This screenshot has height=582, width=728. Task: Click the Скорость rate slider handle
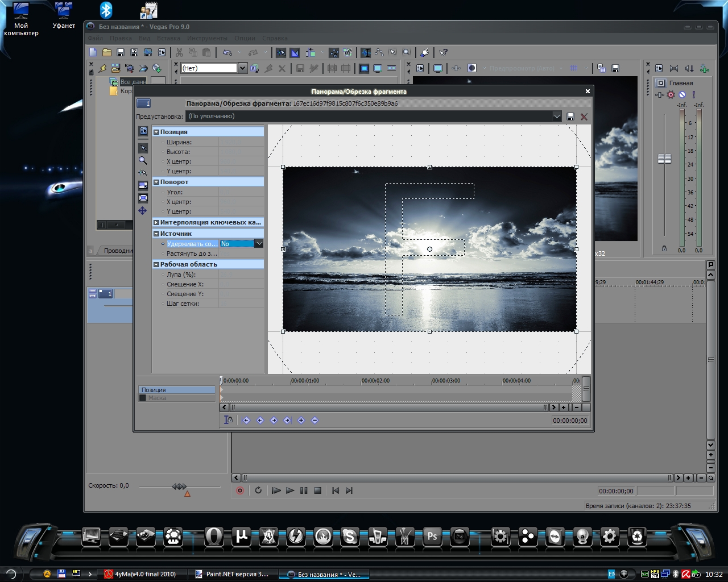(x=179, y=487)
